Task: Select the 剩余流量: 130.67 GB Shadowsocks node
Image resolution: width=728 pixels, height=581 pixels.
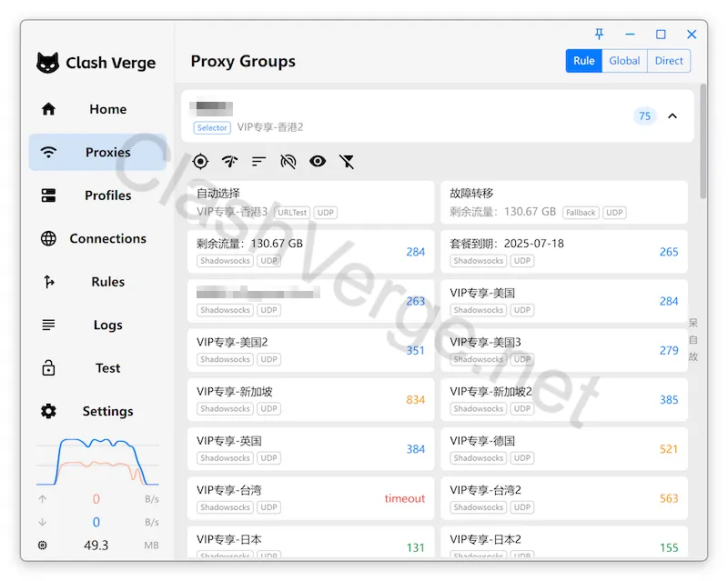Action: [x=310, y=252]
